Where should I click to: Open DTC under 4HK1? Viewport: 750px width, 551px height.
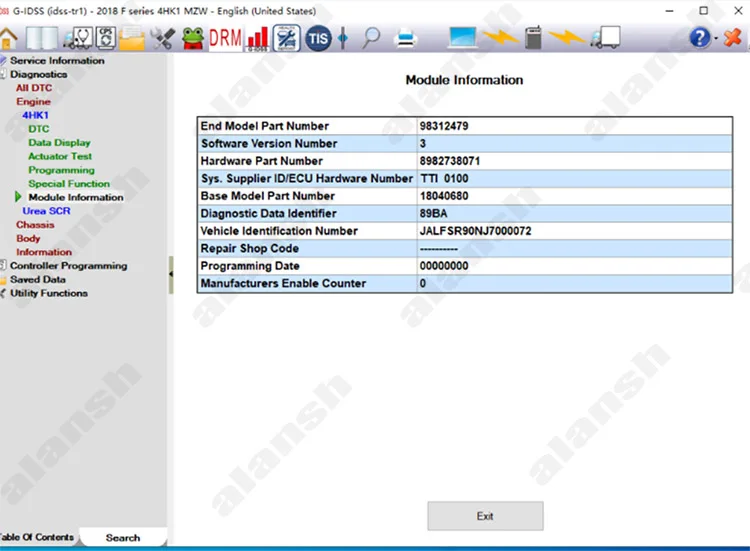39,129
